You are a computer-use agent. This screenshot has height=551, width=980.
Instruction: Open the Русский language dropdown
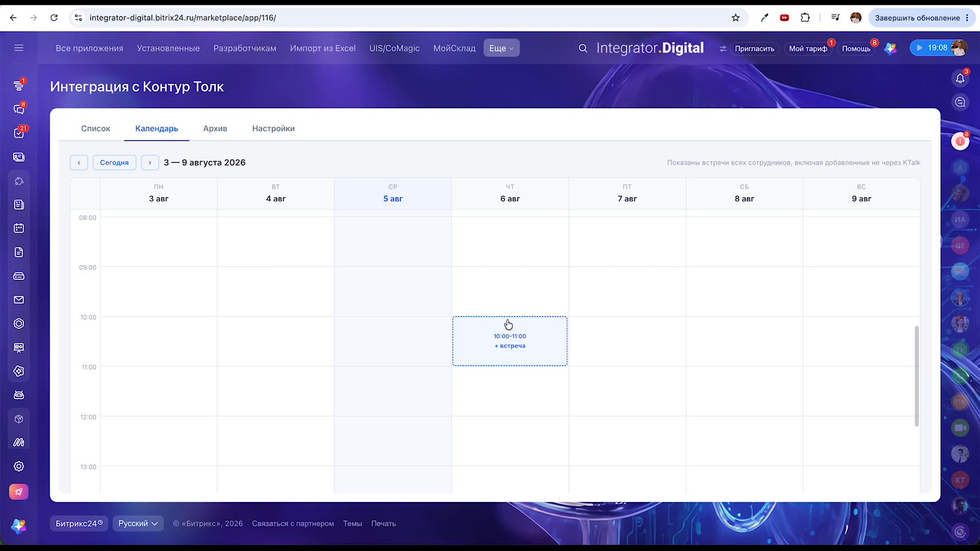tap(138, 523)
